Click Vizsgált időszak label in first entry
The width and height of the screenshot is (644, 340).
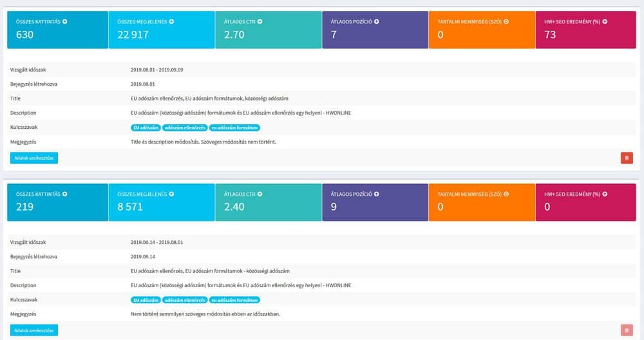tap(28, 70)
